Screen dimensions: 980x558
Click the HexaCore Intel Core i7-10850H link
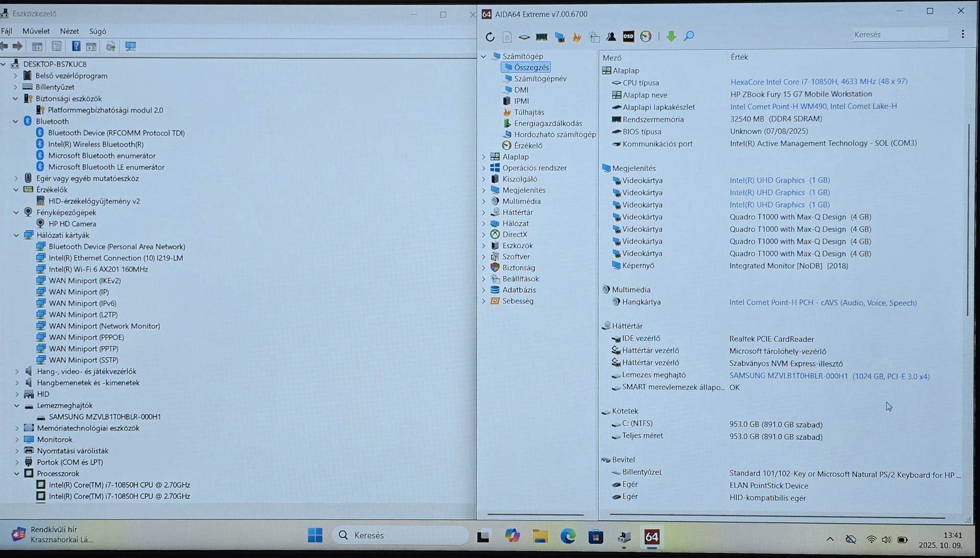click(x=819, y=82)
